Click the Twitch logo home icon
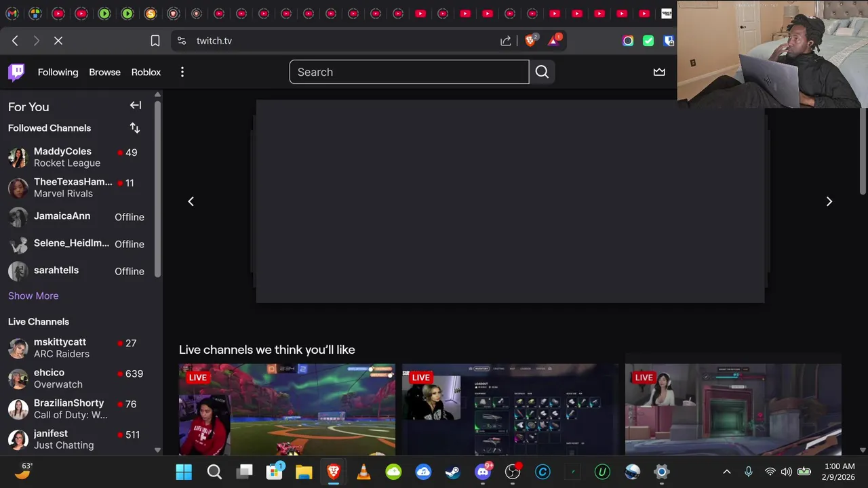Image resolution: width=868 pixels, height=488 pixels. coord(16,72)
